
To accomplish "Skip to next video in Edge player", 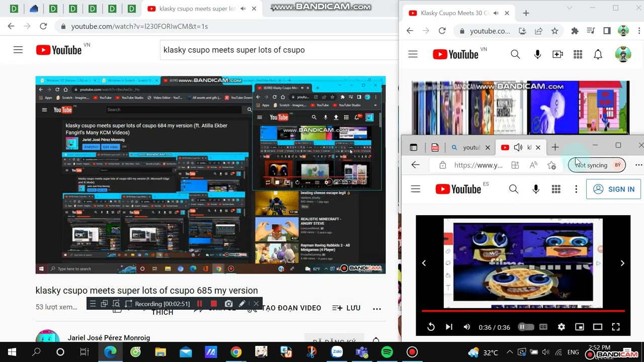I will point(449,327).
